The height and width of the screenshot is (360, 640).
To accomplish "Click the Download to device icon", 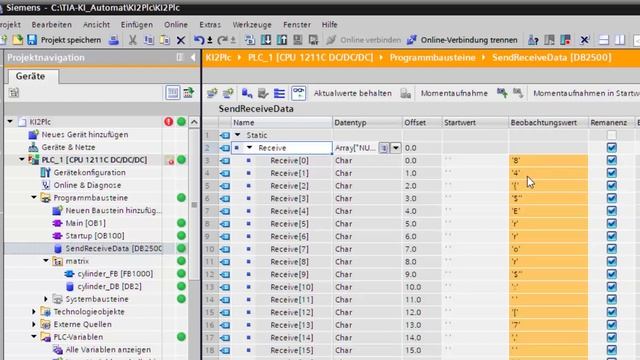I will (x=266, y=40).
